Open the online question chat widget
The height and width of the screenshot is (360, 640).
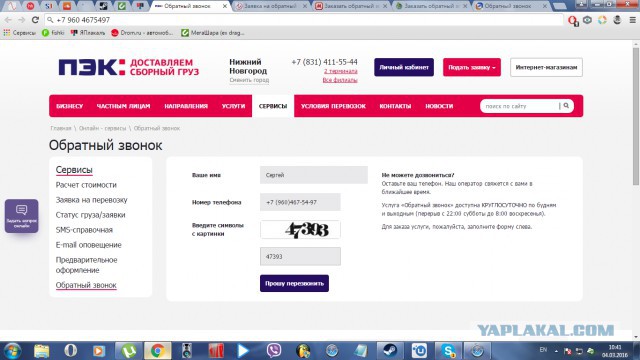pyautogui.click(x=22, y=216)
